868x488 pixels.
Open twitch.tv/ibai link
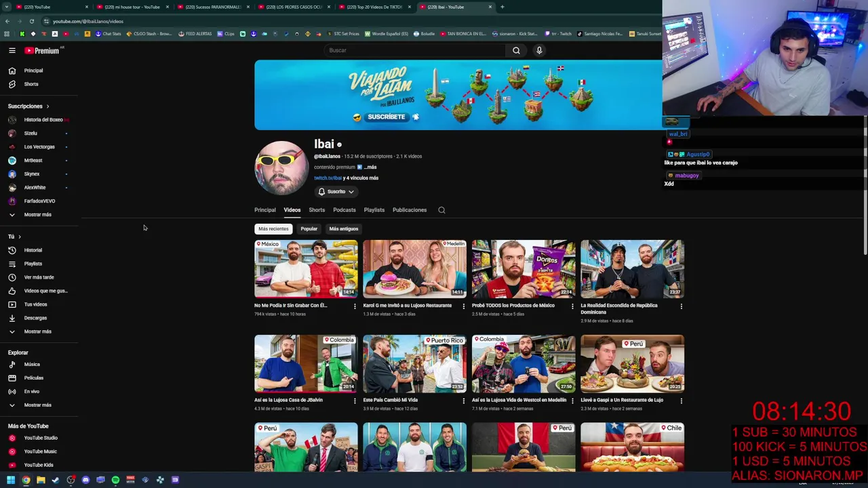[328, 178]
